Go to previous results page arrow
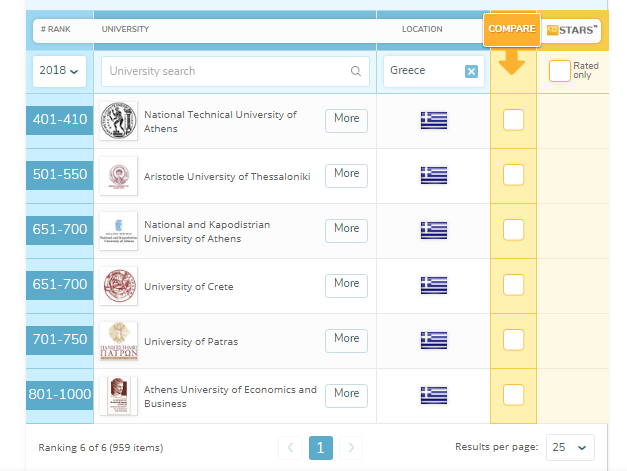This screenshot has height=471, width=627. (290, 447)
